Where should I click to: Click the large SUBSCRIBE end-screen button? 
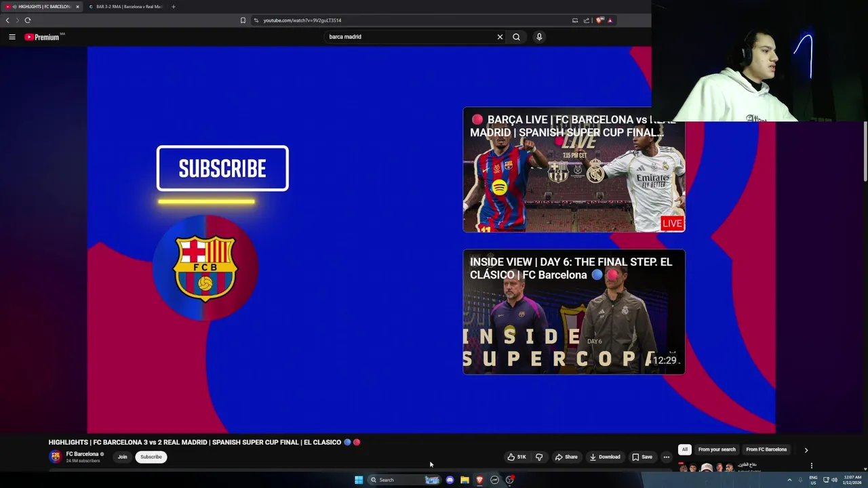222,168
